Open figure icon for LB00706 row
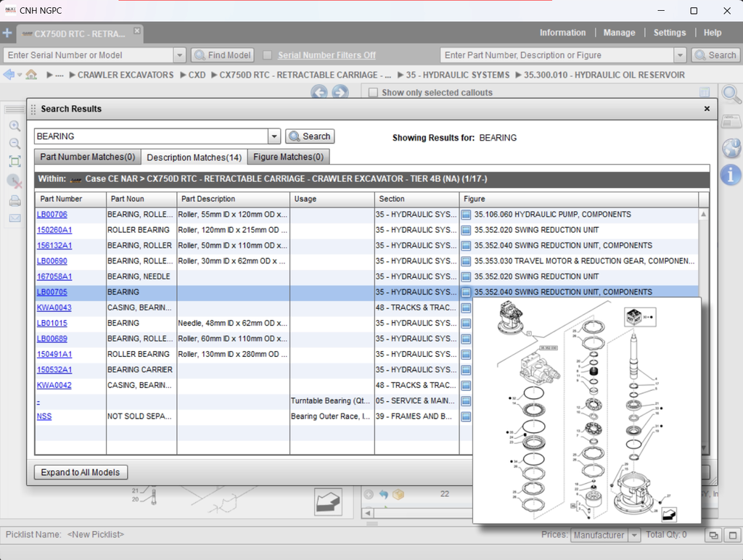 point(466,215)
